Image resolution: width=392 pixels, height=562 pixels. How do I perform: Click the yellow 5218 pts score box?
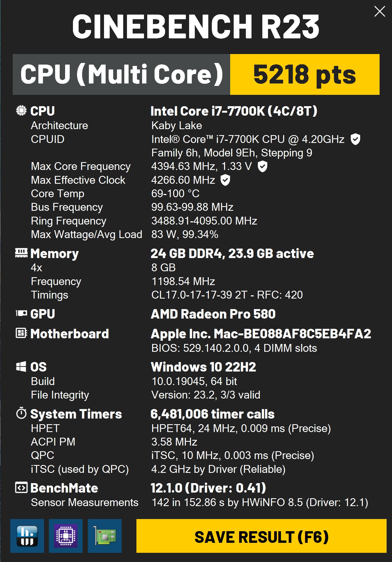(x=304, y=75)
